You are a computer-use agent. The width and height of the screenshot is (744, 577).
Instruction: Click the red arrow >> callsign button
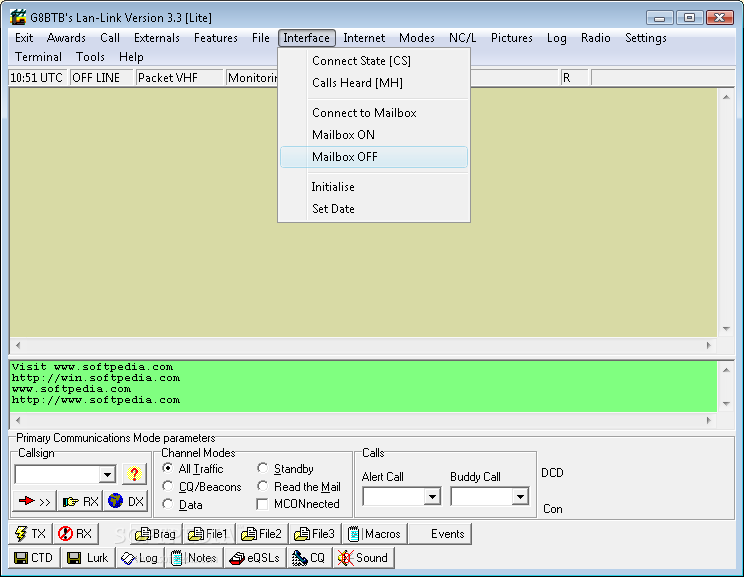35,501
